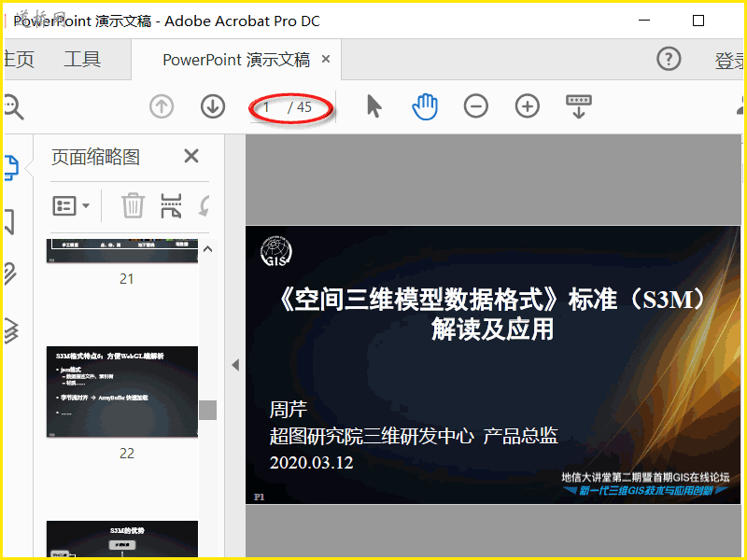
Task: Minimize the Acrobat window
Action: pyautogui.click(x=644, y=21)
